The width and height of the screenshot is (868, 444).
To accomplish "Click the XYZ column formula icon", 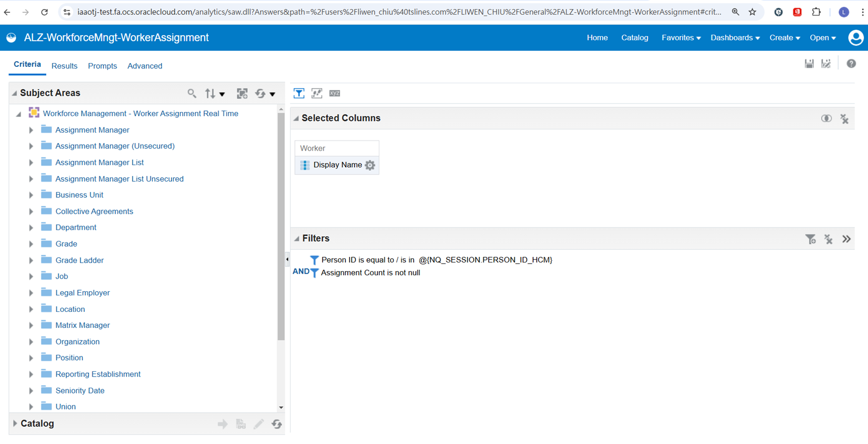I will click(x=334, y=93).
